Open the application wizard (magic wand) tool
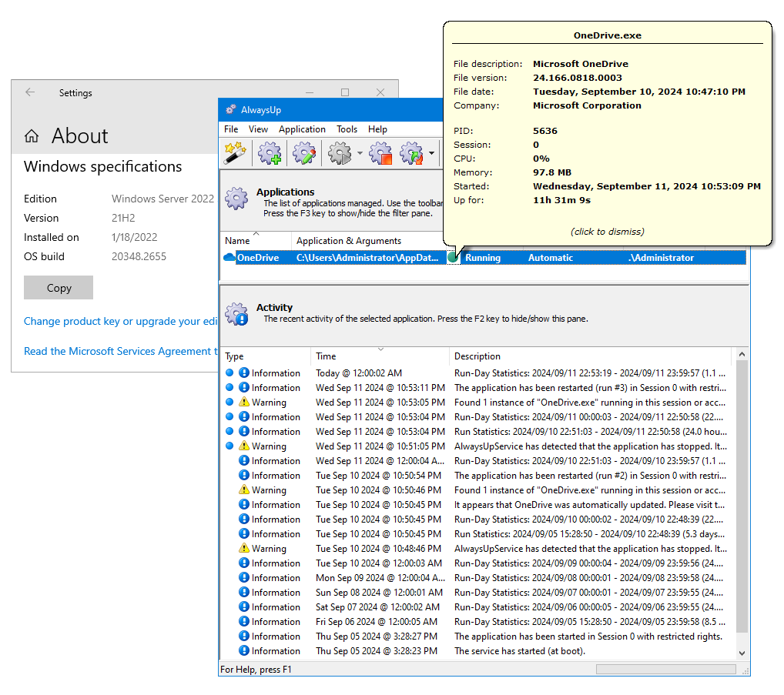Viewport: 784px width, 695px height. 236,153
